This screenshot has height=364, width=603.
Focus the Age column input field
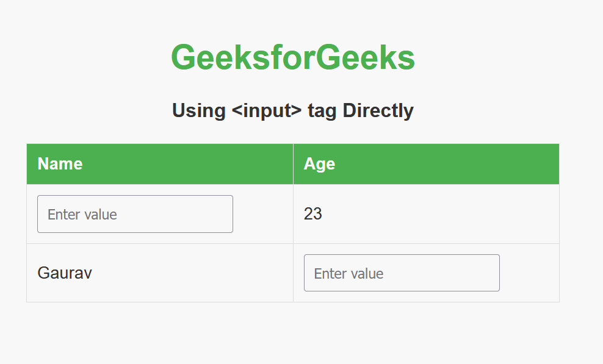[402, 273]
